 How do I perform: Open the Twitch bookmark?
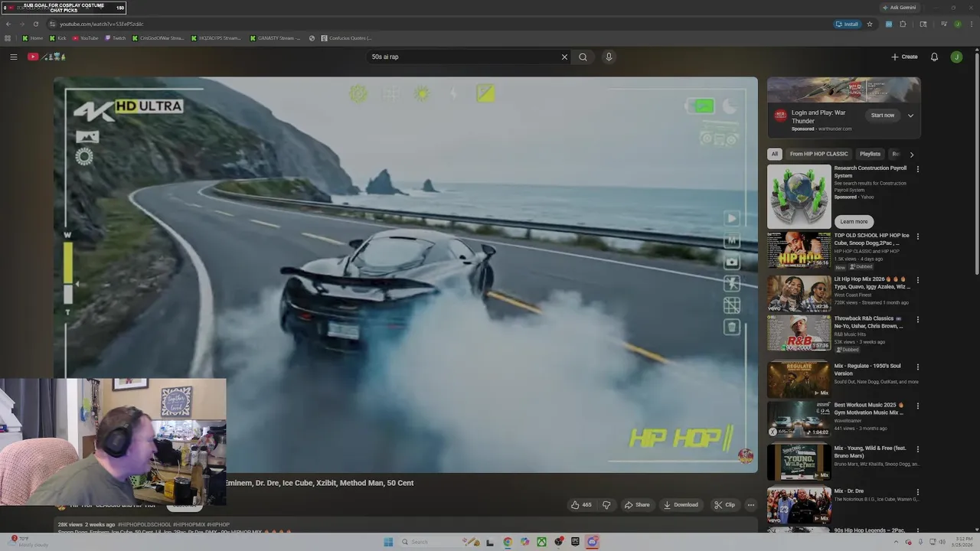point(116,37)
